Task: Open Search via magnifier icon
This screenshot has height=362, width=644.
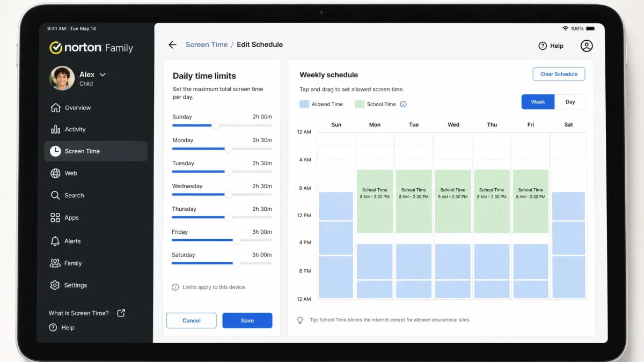Action: [x=55, y=195]
